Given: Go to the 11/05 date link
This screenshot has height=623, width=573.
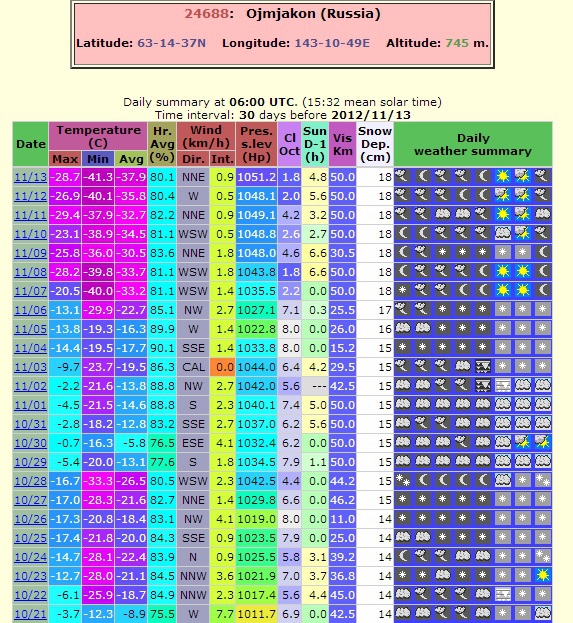Looking at the screenshot, I should tap(31, 329).
